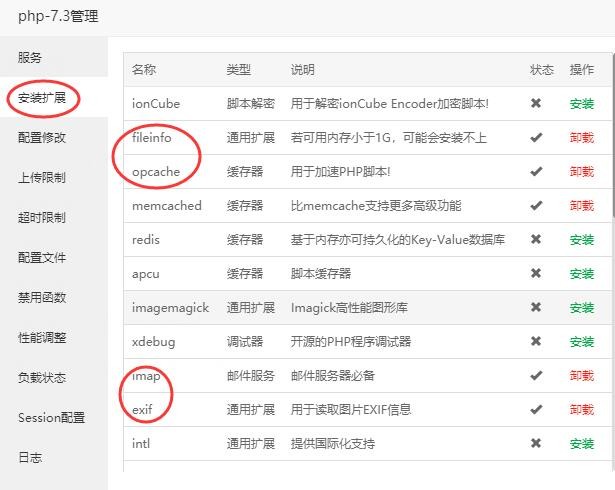Click the opcache extension name

click(156, 172)
